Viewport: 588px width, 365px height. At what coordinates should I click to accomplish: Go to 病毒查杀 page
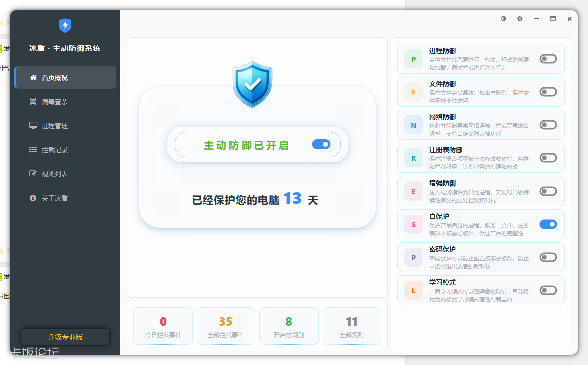point(65,102)
